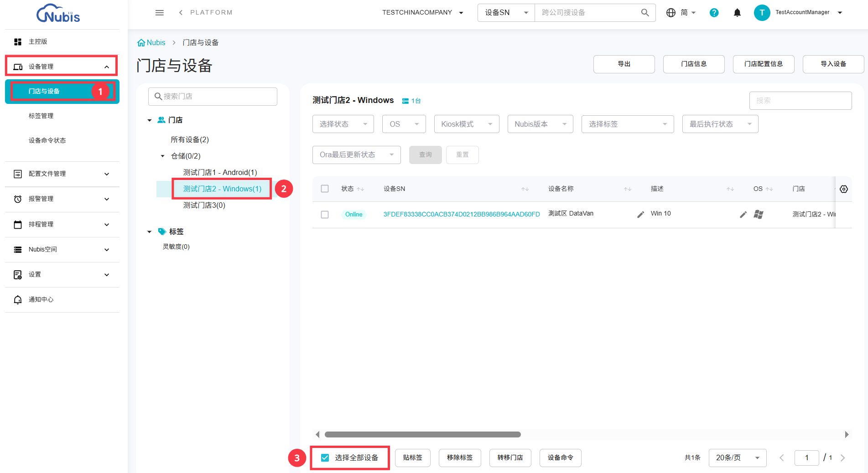Viewport: 868px width, 473px height.
Task: Open the 20条/页 page size dropdown
Action: pyautogui.click(x=738, y=458)
